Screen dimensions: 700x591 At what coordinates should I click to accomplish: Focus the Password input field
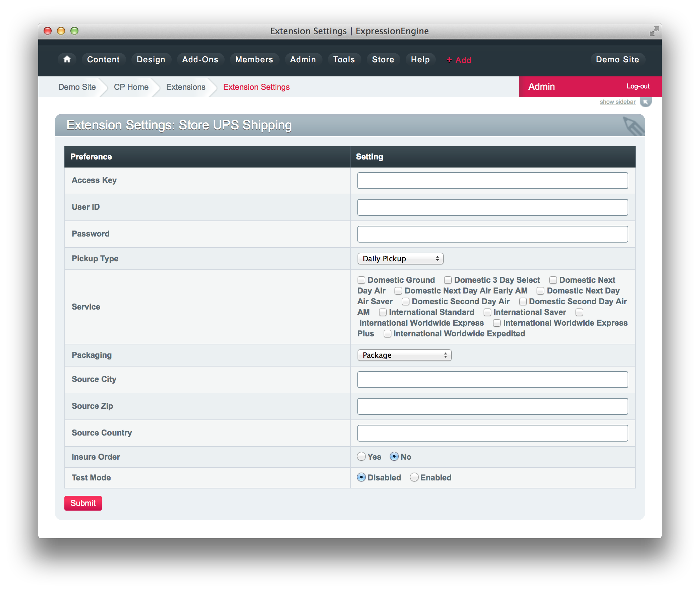pos(492,234)
